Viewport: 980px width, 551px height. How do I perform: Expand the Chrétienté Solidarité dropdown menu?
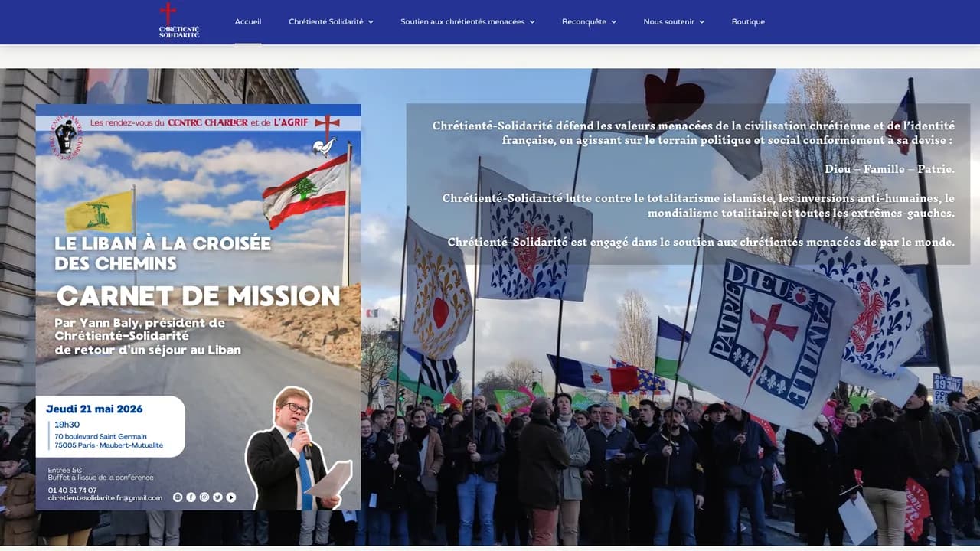331,21
